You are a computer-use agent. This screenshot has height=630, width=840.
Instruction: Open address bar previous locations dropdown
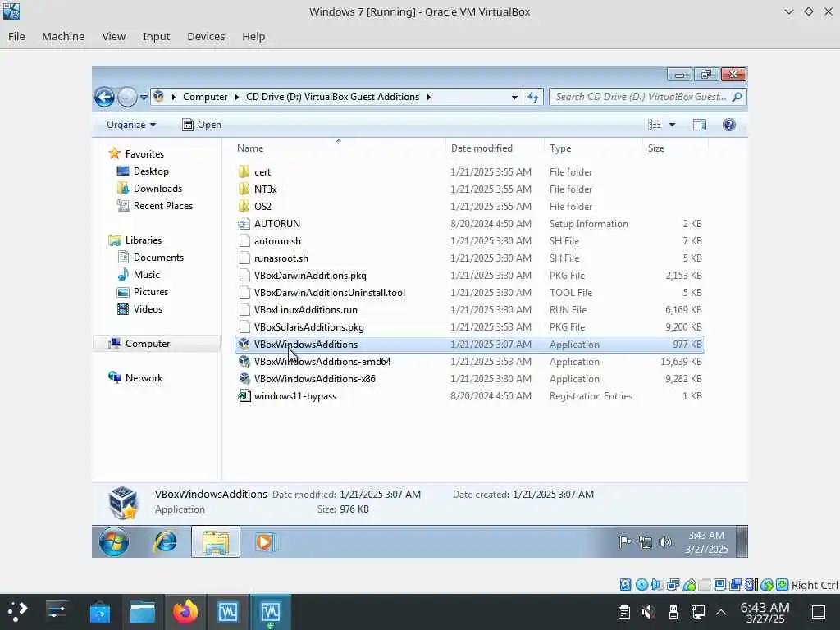(514, 97)
